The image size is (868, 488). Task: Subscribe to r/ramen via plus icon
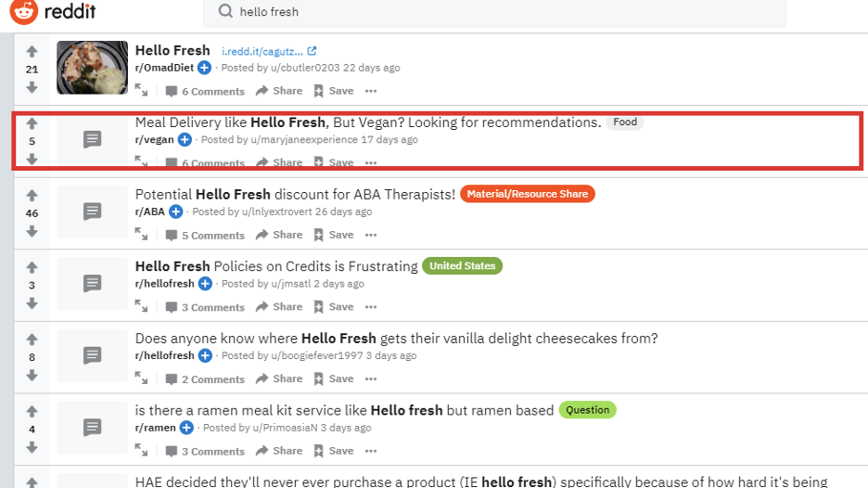coord(186,428)
